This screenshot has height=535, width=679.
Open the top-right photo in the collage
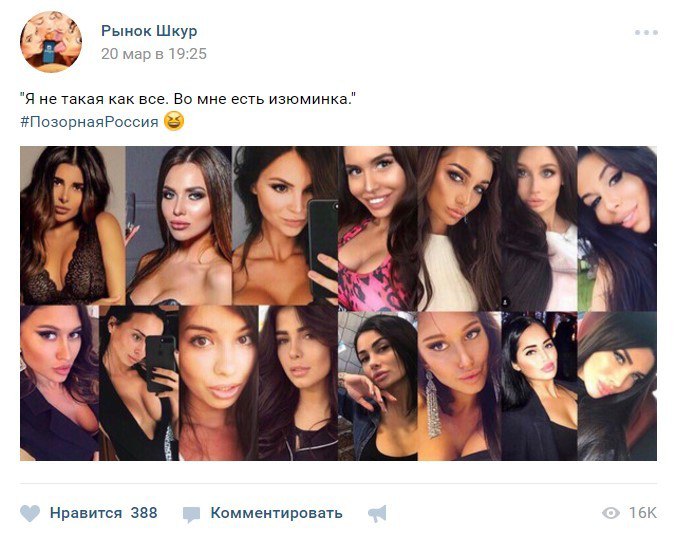click(617, 229)
